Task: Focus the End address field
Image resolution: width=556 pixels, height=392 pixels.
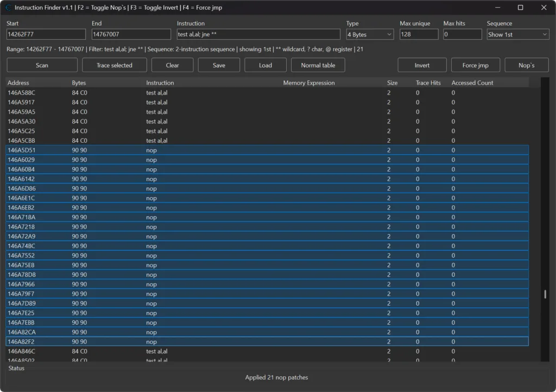Action: pyautogui.click(x=131, y=34)
